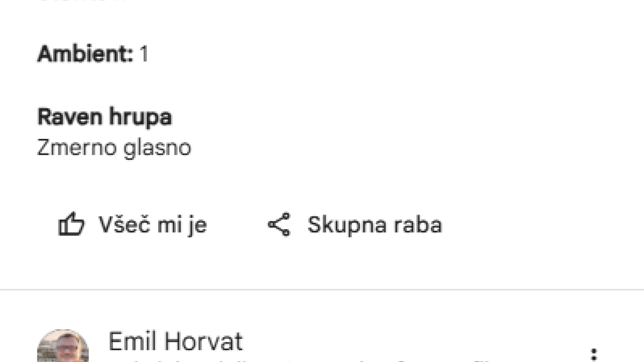Click the word 'glasno'
The width and height of the screenshot is (644, 362).
[x=157, y=147]
